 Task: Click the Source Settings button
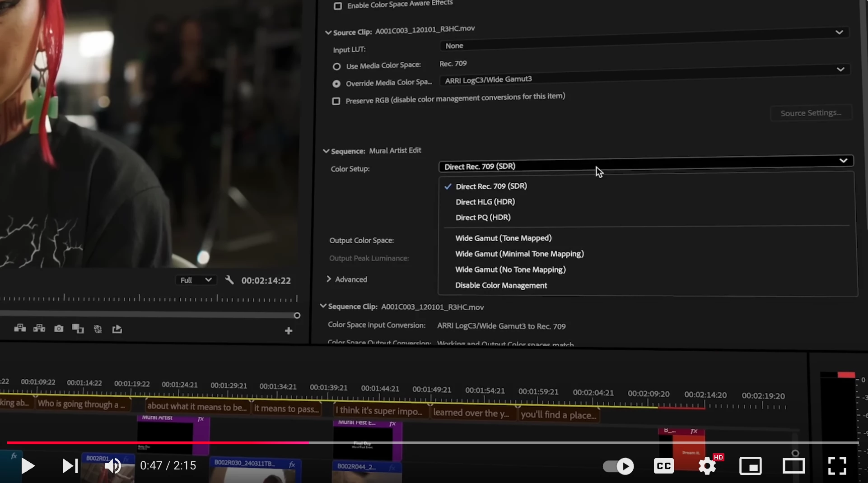point(811,113)
